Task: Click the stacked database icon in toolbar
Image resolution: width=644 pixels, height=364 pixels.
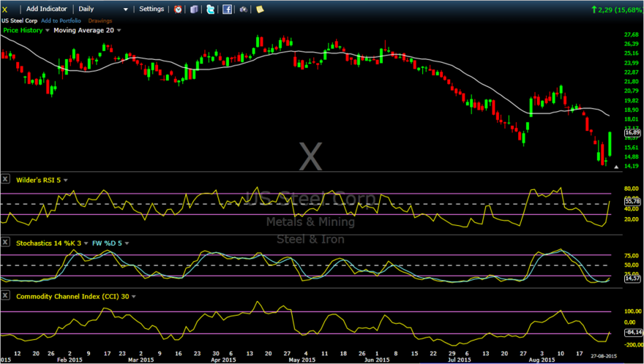Action: click(194, 9)
